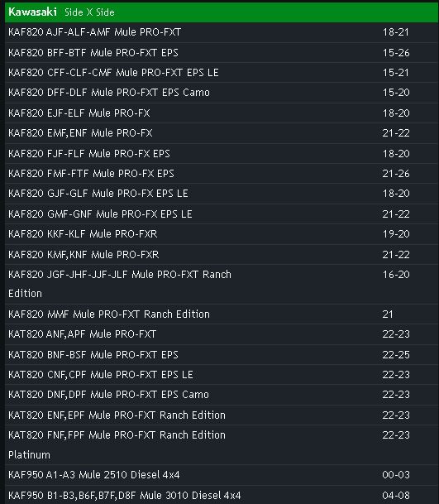
Task: Select KAF820 AJF-ALF-AMF Mule PRO-FXT row
Action: tap(222, 32)
